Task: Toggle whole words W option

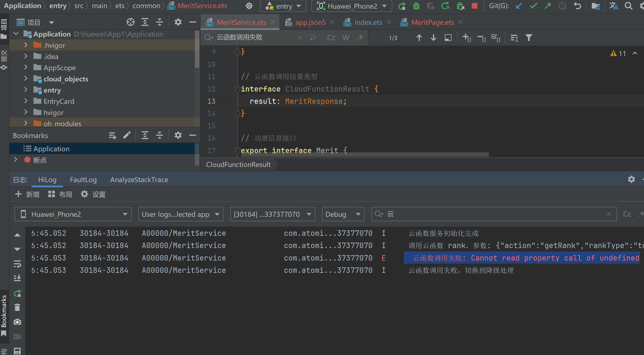Action: (x=346, y=38)
